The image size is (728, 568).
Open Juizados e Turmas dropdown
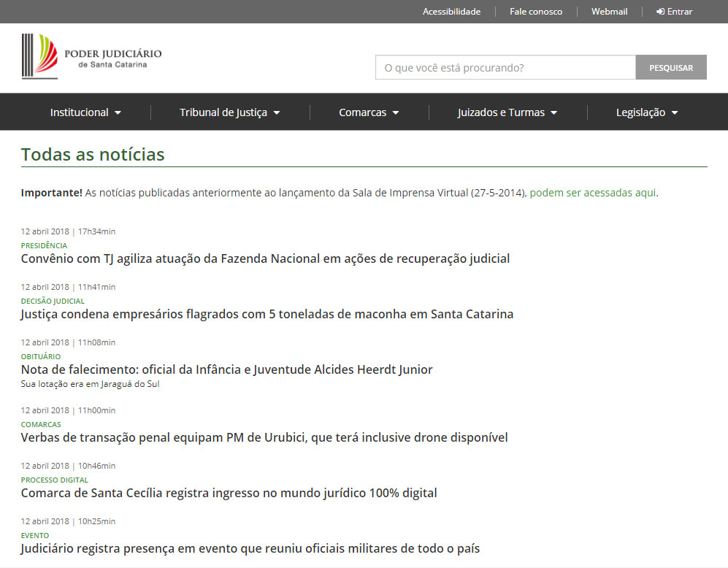coord(507,112)
